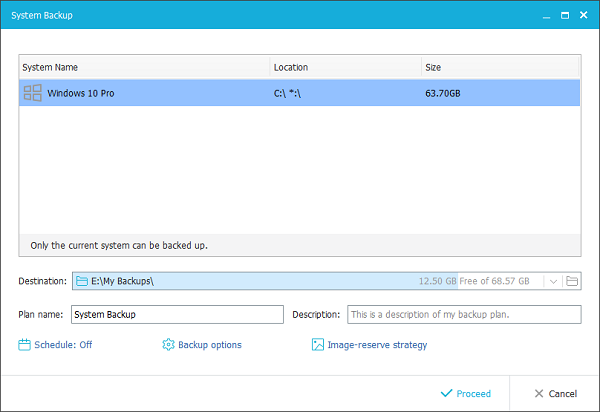Click the Windows logo icon in system row

33,93
